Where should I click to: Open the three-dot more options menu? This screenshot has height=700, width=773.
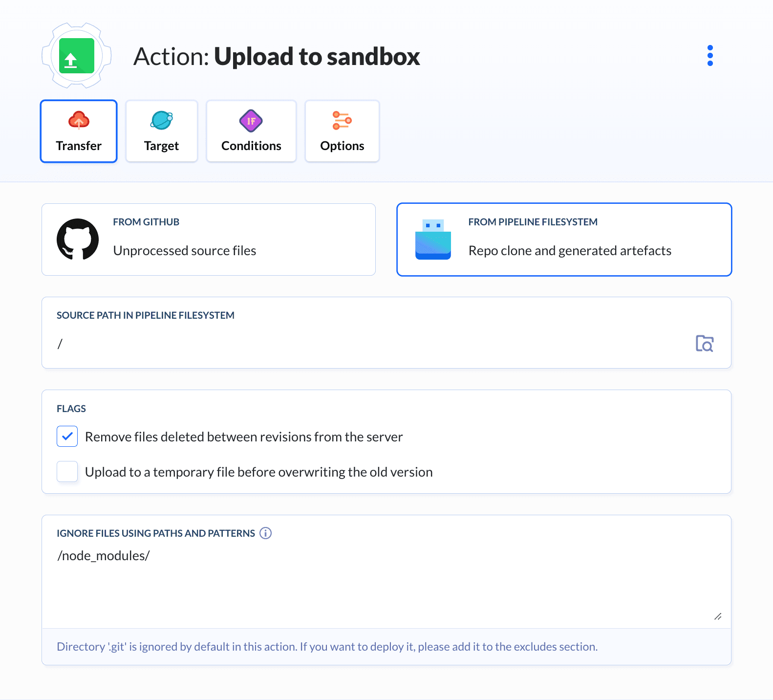[x=710, y=56]
